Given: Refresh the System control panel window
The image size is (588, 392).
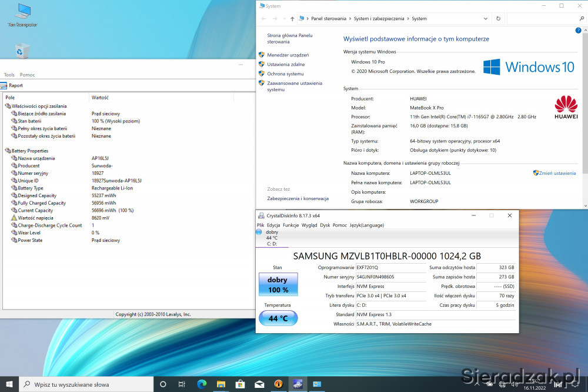Looking at the screenshot, I should click(498, 19).
